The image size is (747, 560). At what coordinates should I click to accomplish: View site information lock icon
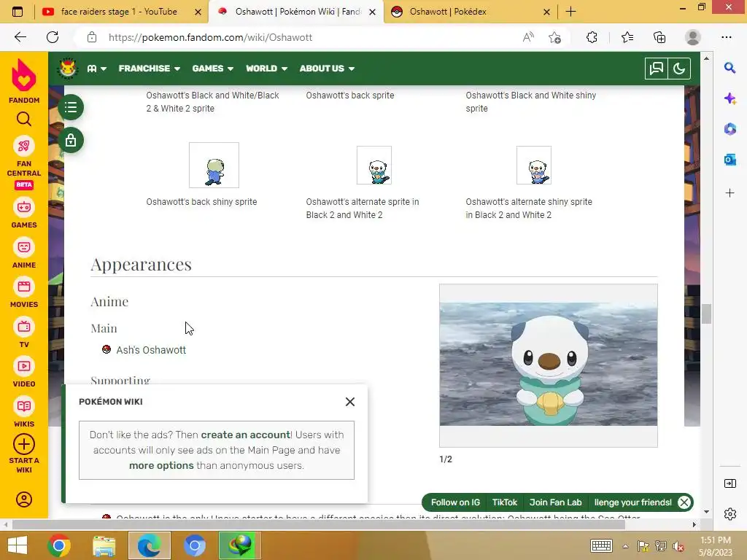pos(92,37)
